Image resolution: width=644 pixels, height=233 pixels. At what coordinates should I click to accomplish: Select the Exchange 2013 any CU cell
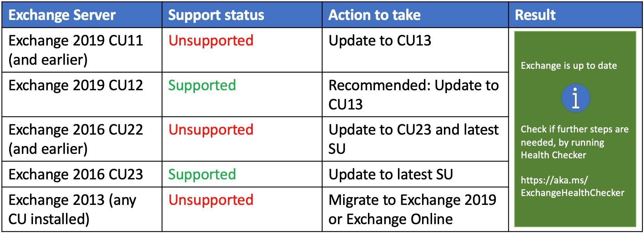pos(72,209)
